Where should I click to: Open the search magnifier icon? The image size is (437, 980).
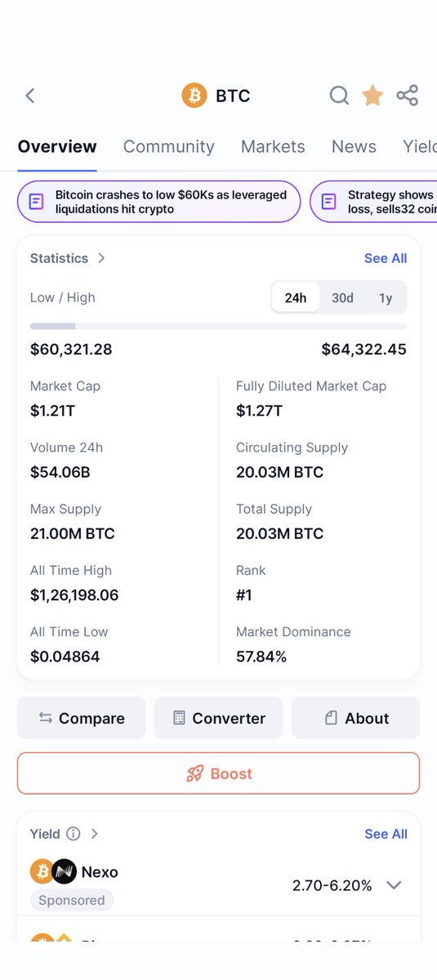pos(339,96)
